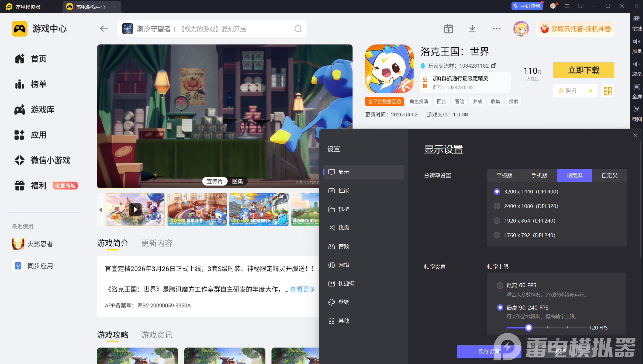Open the fullscreen icon in right sidebar

click(637, 87)
